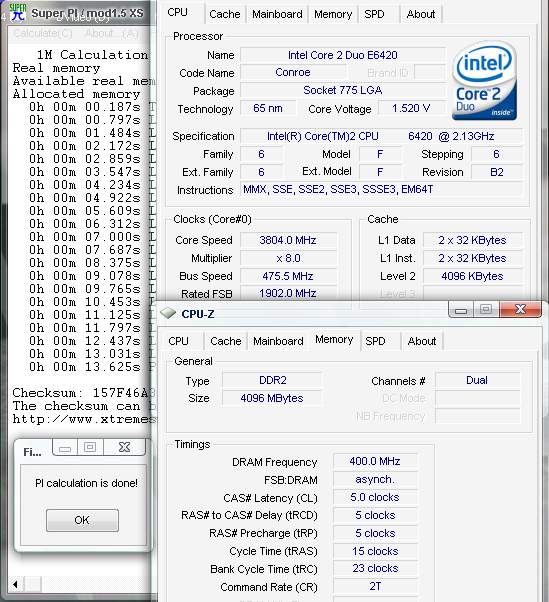Click the Level 2 cache value 4096 KBytes

click(472, 276)
